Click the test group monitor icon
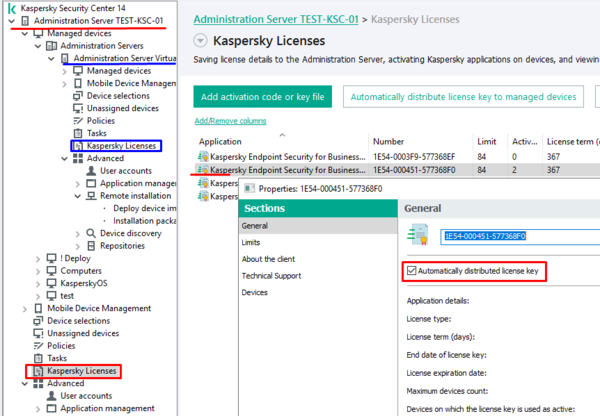The width and height of the screenshot is (600, 416). tap(51, 296)
